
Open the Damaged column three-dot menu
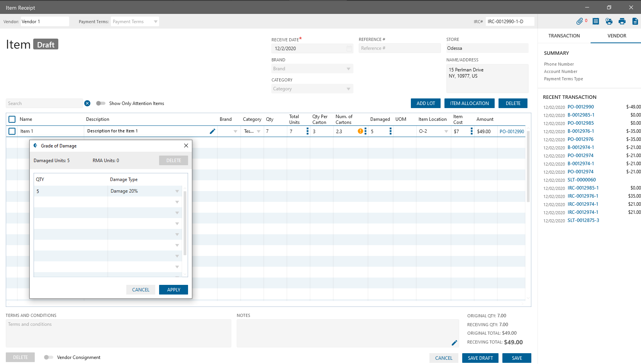tap(390, 131)
